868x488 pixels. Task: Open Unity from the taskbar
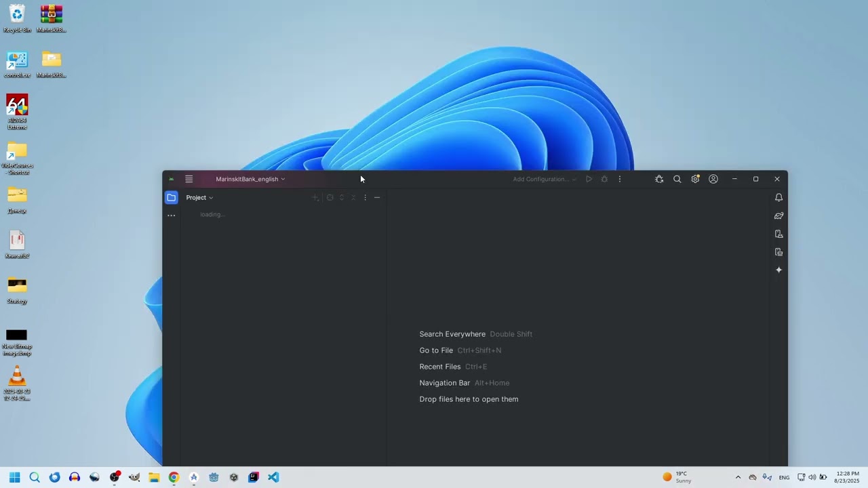(x=234, y=477)
